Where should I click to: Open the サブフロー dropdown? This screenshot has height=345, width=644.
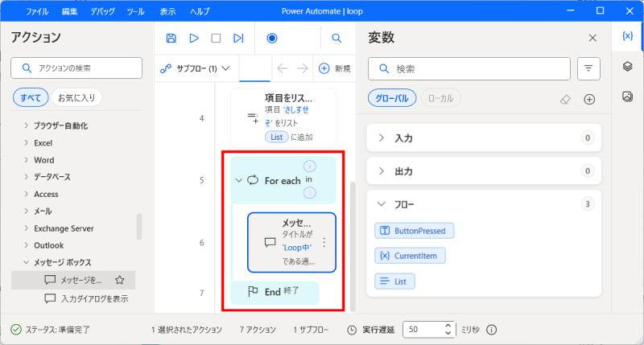pos(196,68)
